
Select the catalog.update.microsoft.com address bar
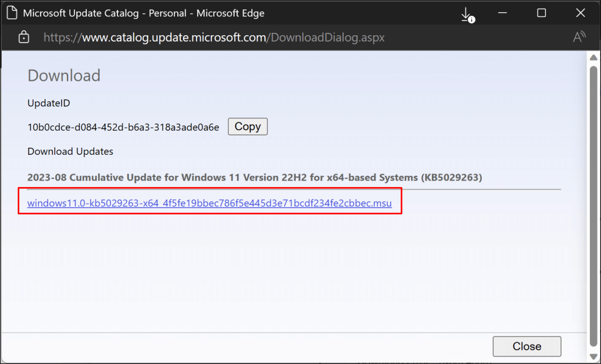tap(214, 38)
